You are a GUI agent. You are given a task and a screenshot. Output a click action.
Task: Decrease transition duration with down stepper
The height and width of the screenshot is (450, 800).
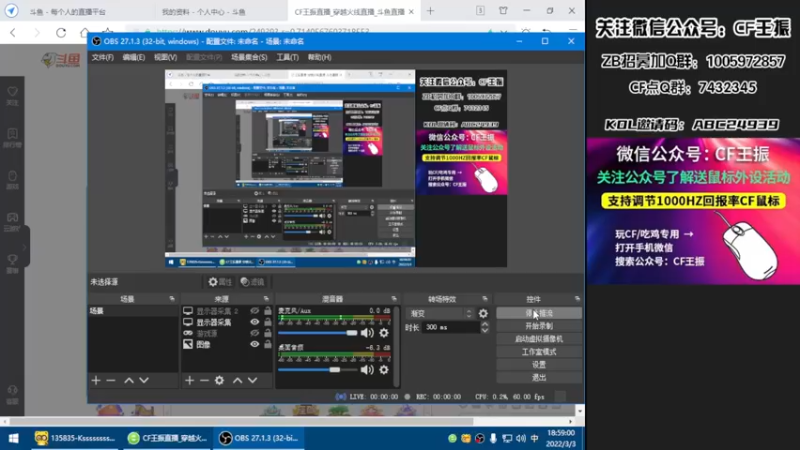485,331
